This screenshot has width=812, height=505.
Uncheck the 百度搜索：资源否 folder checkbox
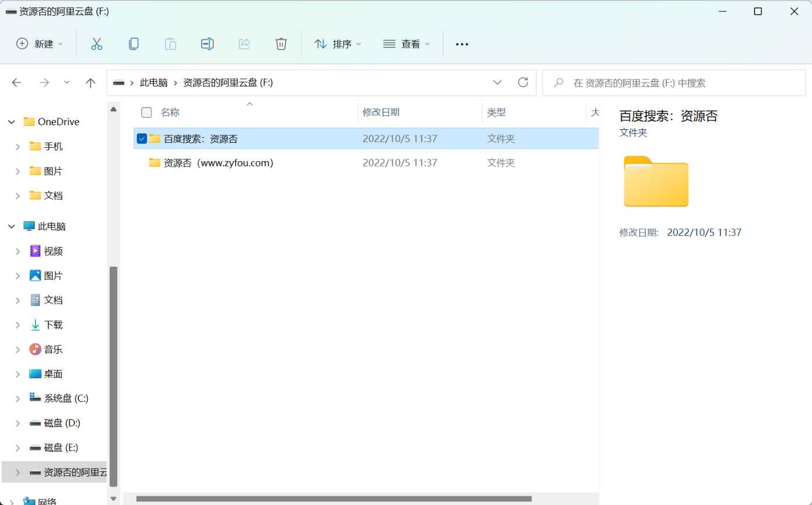[142, 139]
